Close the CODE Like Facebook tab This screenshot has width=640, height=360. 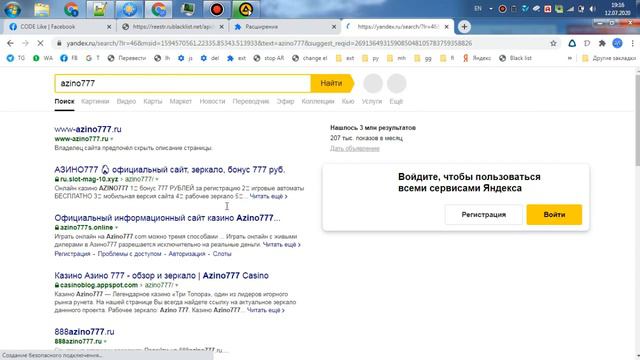pos(109,27)
